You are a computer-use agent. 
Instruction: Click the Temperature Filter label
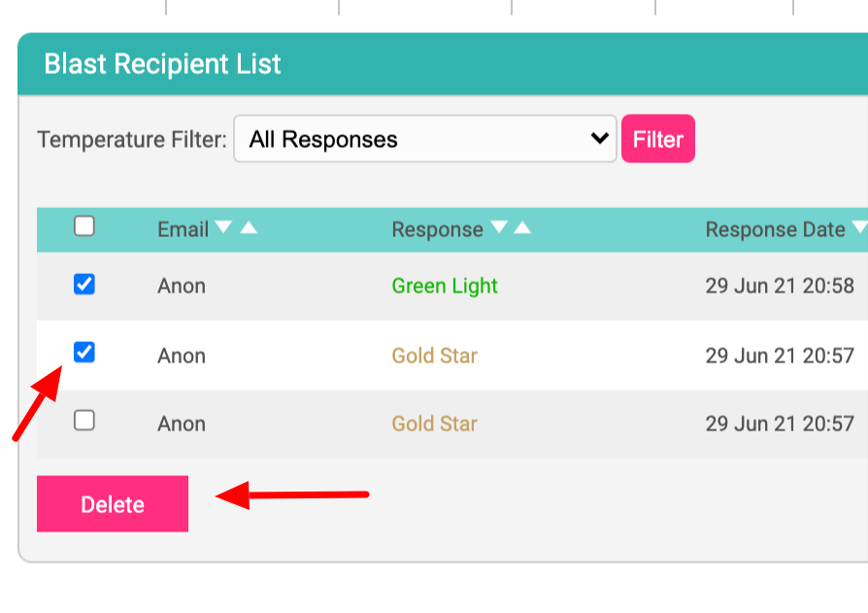[x=132, y=139]
